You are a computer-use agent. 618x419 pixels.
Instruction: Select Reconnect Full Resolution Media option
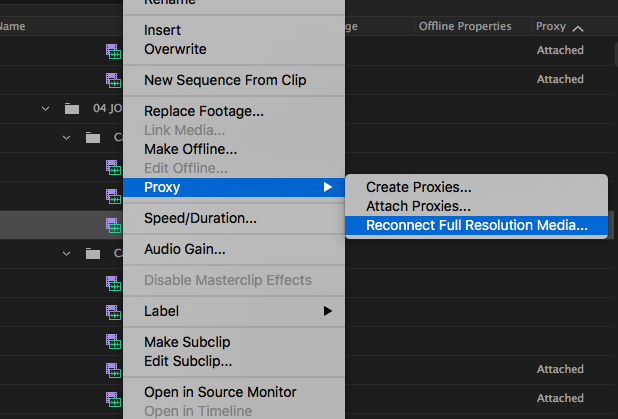coord(476,225)
